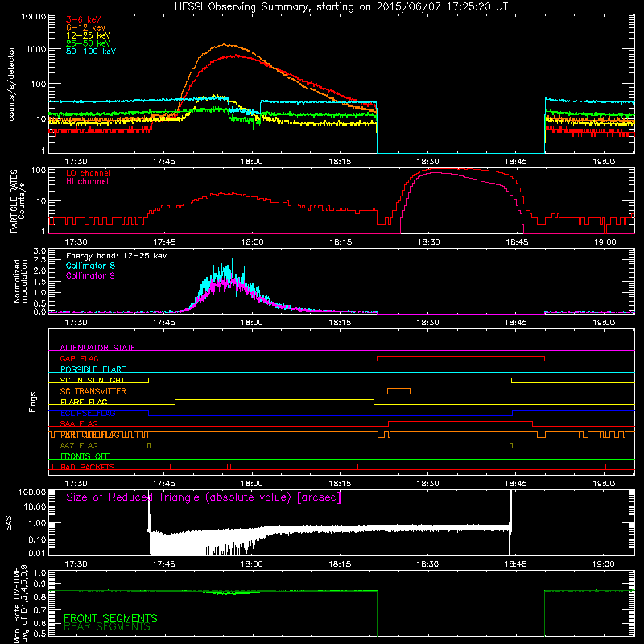Select the Collimator 8 legend label

pos(90,266)
